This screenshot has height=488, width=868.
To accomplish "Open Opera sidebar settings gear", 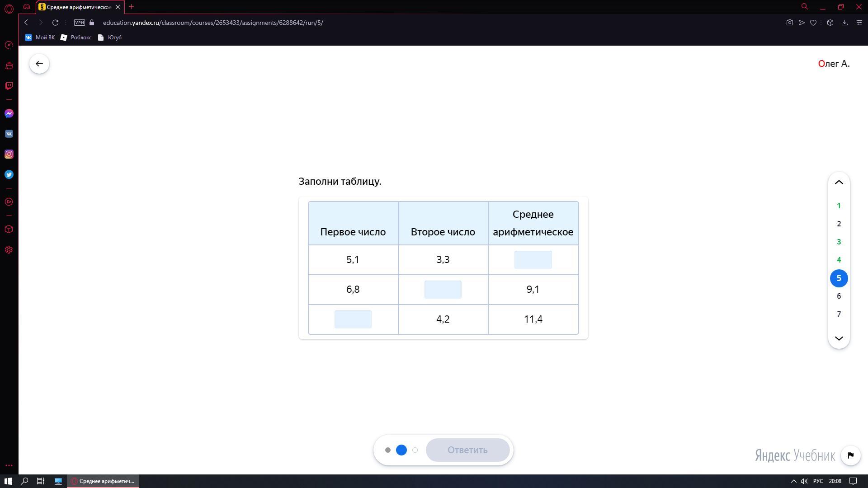I will (9, 250).
